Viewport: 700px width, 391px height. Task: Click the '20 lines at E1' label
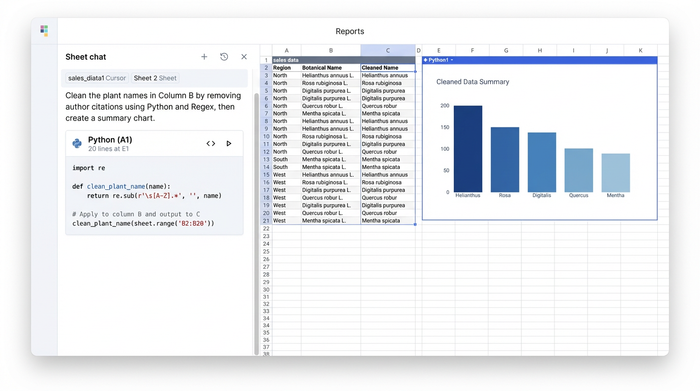coord(108,149)
